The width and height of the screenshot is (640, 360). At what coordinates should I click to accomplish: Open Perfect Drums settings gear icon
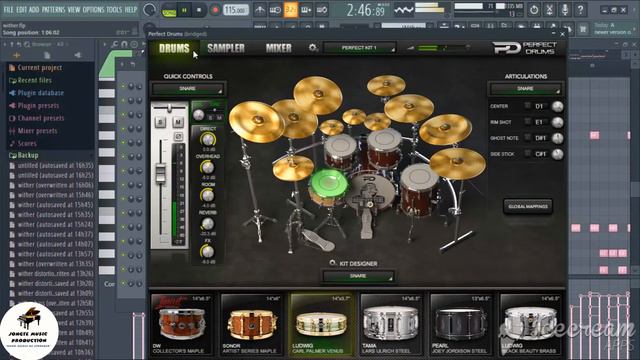tap(313, 48)
